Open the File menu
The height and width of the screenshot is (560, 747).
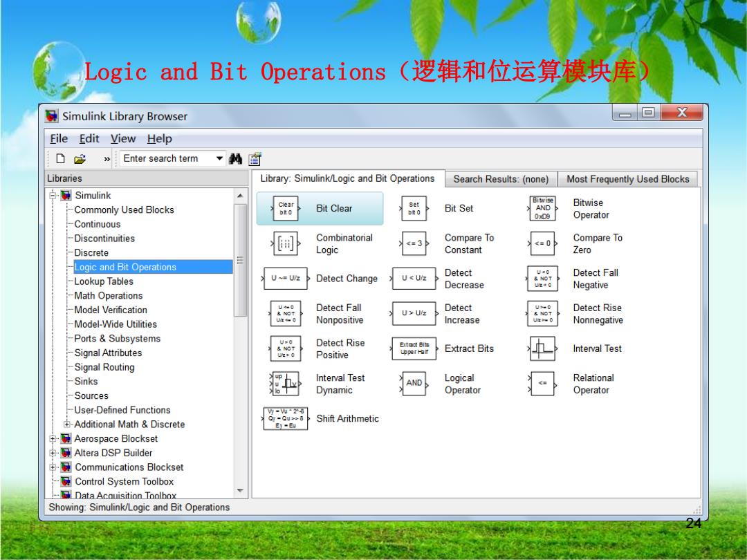(x=59, y=138)
